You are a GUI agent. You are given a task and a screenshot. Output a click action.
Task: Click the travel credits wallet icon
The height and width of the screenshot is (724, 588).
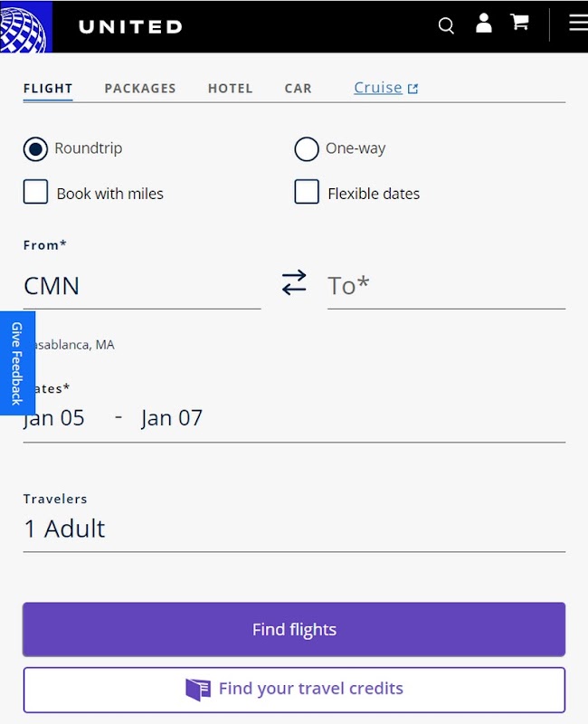coord(197,690)
